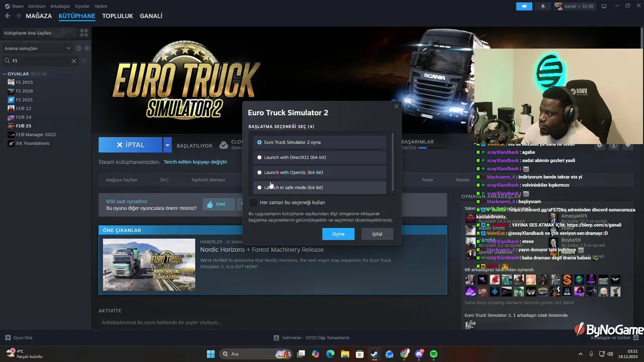Clear the F1 search text with X
Image resolution: width=644 pixels, height=362 pixels.
73,61
